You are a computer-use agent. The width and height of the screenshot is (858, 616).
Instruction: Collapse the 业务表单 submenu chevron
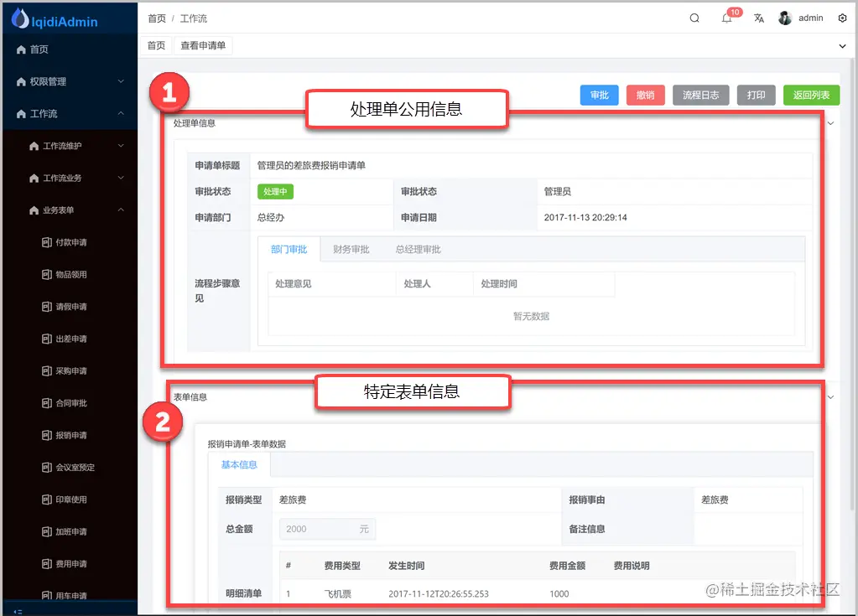[121, 210]
